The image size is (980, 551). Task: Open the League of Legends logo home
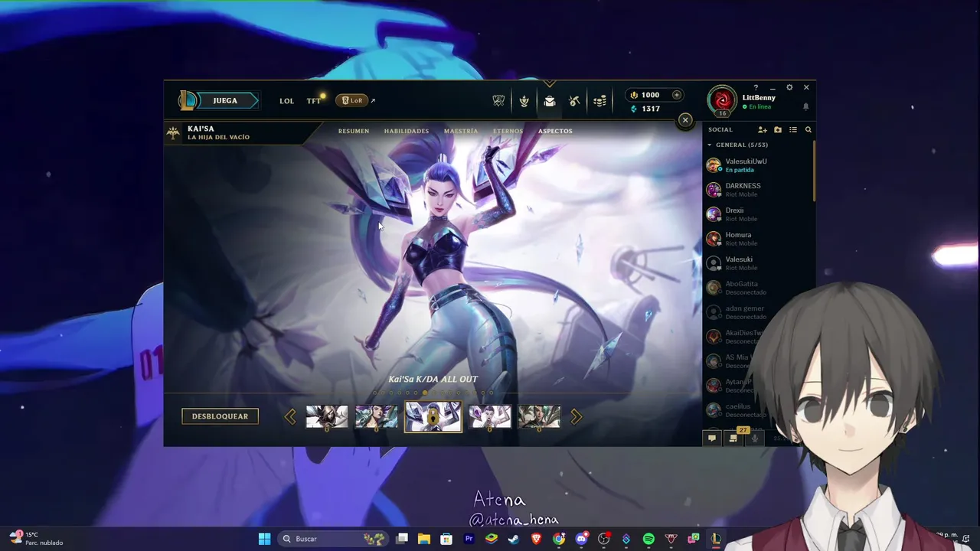point(188,100)
